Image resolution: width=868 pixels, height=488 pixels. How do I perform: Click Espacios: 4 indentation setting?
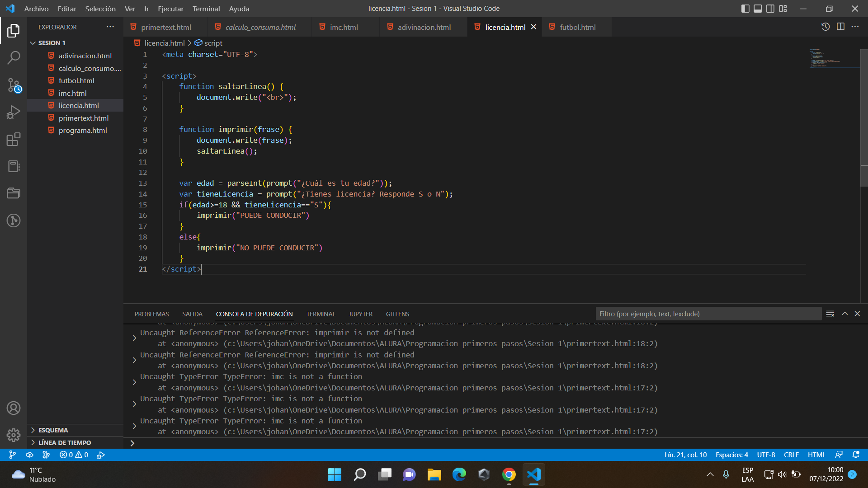tap(731, 455)
